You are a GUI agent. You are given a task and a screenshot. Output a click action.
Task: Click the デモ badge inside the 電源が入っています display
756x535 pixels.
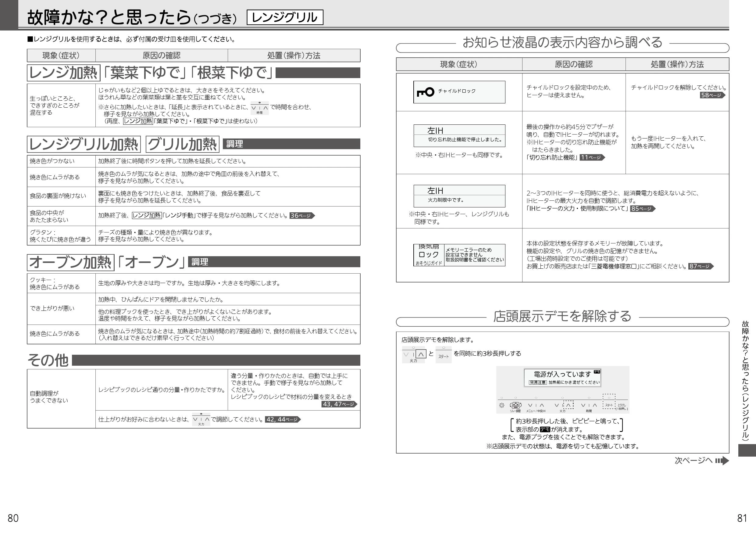[597, 372]
